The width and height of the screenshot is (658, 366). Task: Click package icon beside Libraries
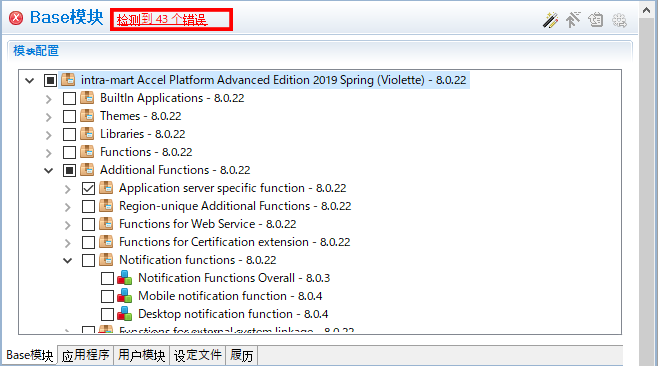(87, 134)
